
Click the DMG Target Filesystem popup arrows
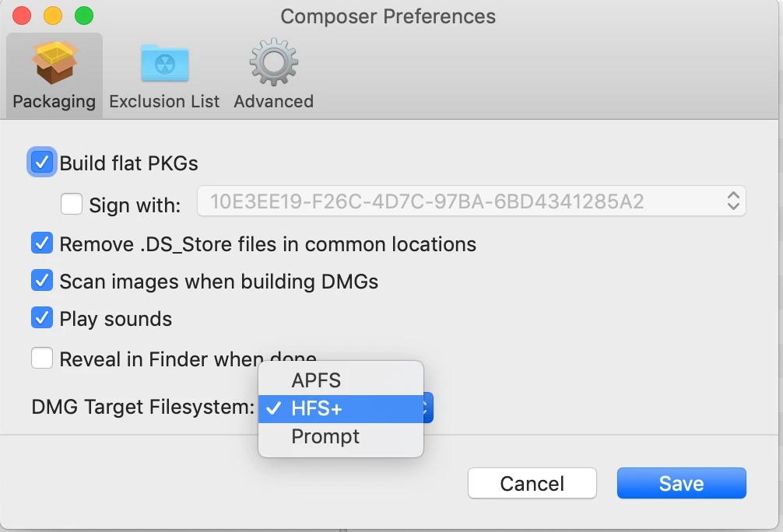pyautogui.click(x=428, y=408)
